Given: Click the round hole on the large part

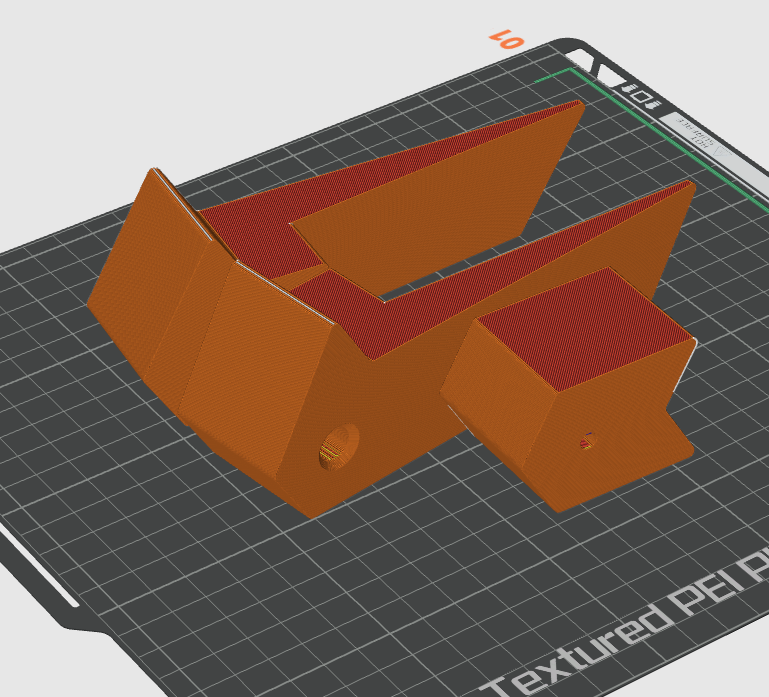Looking at the screenshot, I should [339, 446].
